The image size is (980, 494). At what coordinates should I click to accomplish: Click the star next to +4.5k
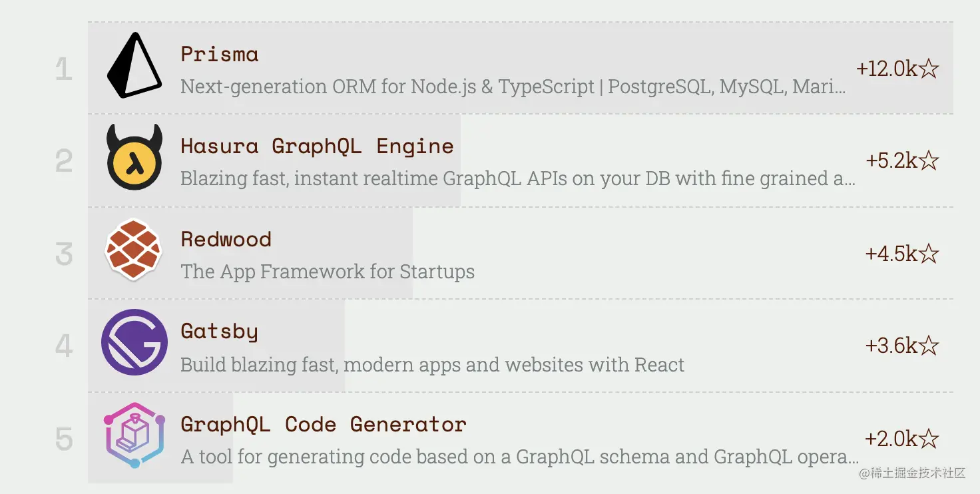[929, 254]
